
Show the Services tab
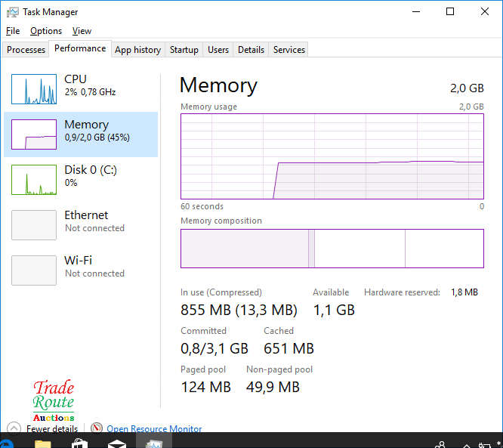point(289,50)
